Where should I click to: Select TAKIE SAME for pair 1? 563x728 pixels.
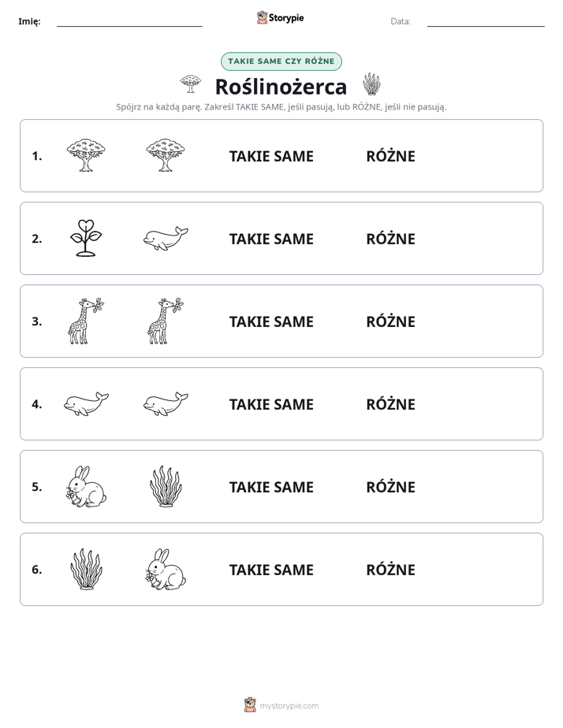tap(271, 156)
